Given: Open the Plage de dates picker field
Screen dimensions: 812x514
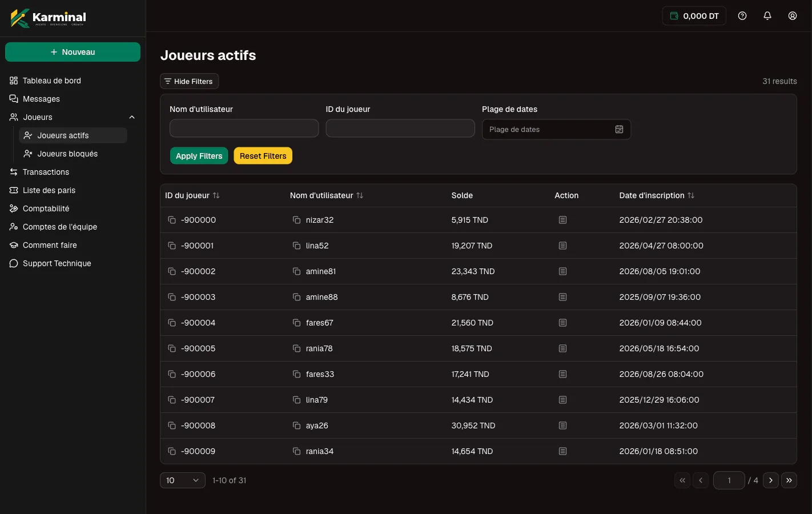Looking at the screenshot, I should (556, 130).
